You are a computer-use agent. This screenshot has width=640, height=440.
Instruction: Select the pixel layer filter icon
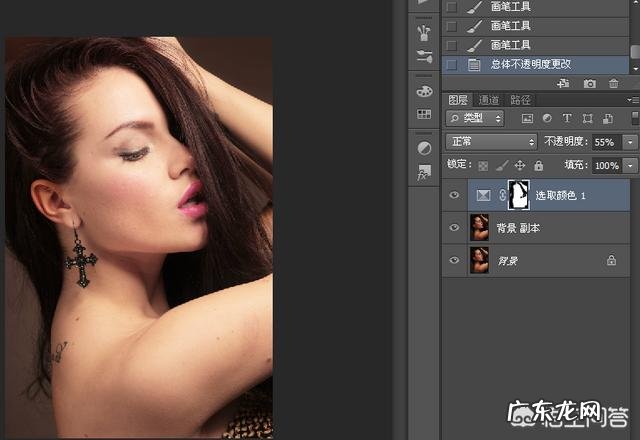point(528,118)
